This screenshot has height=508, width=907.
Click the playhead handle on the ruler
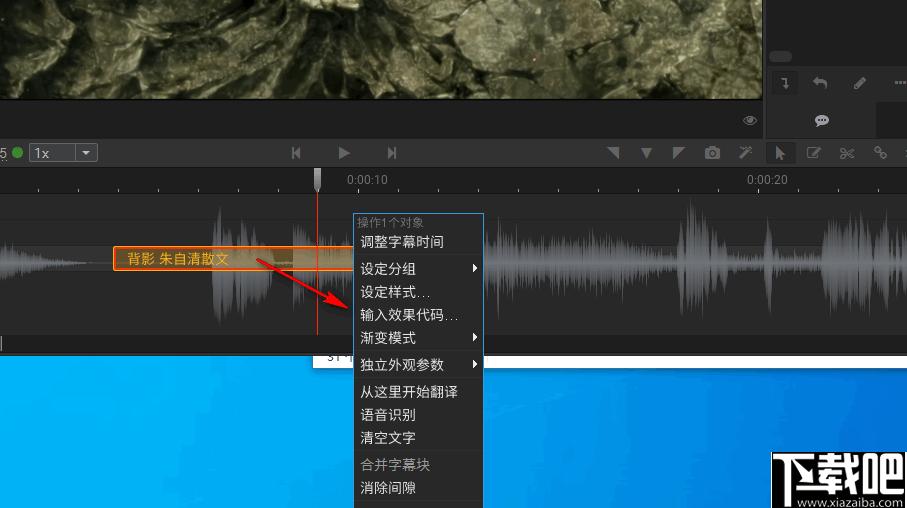pyautogui.click(x=317, y=179)
